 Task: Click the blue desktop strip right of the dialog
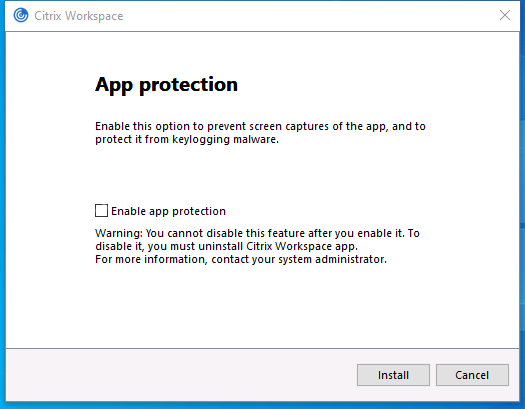pos(522,201)
